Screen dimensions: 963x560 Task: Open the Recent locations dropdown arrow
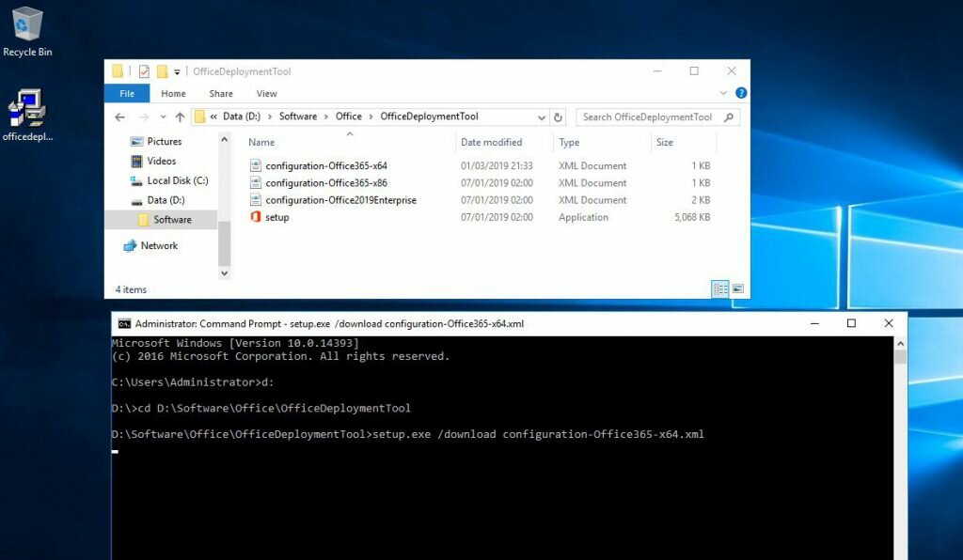point(163,117)
